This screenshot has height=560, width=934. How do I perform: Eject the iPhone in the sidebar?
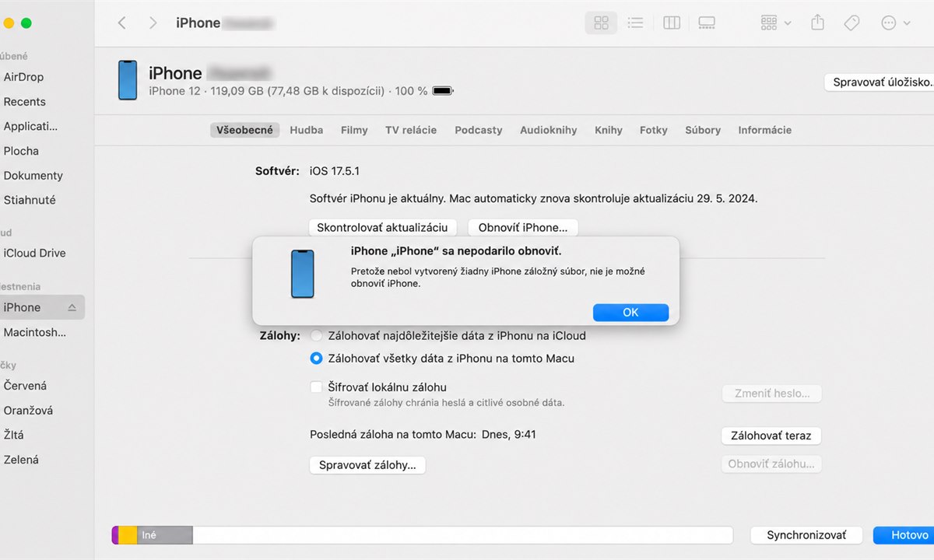click(x=72, y=308)
